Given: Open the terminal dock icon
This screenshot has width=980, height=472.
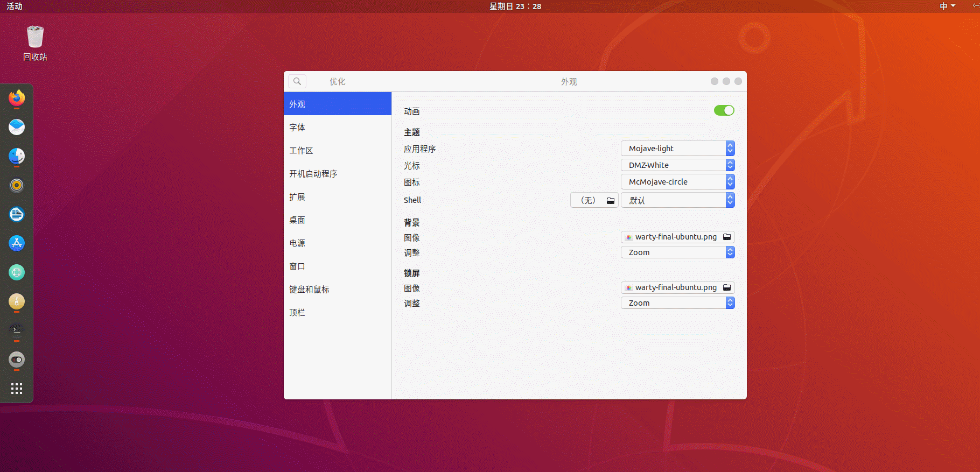Looking at the screenshot, I should pyautogui.click(x=17, y=330).
